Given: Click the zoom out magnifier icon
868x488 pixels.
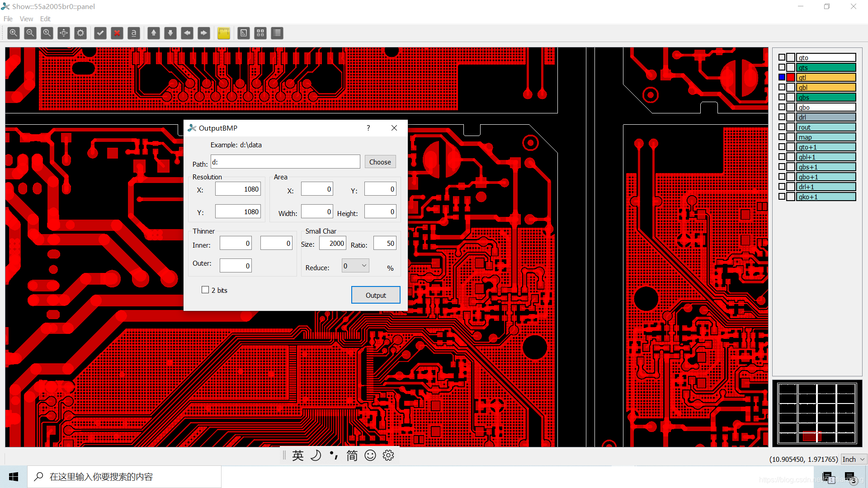Looking at the screenshot, I should click(x=30, y=33).
